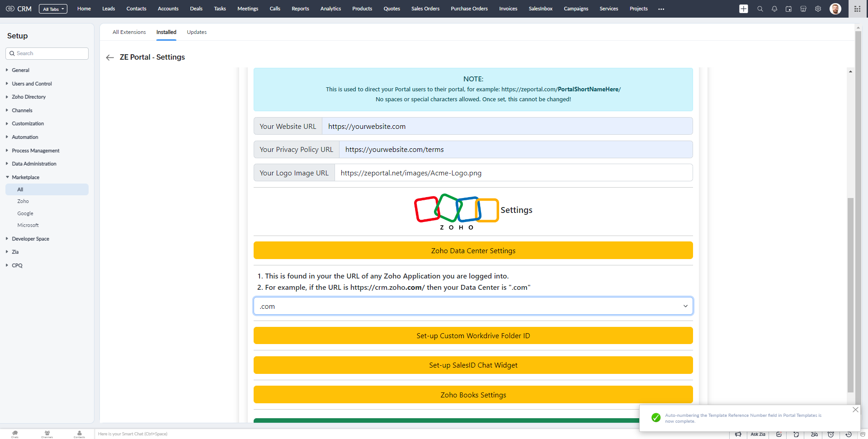Collapse the Marketplace section
Viewport: 868px width, 439px height.
[x=25, y=177]
